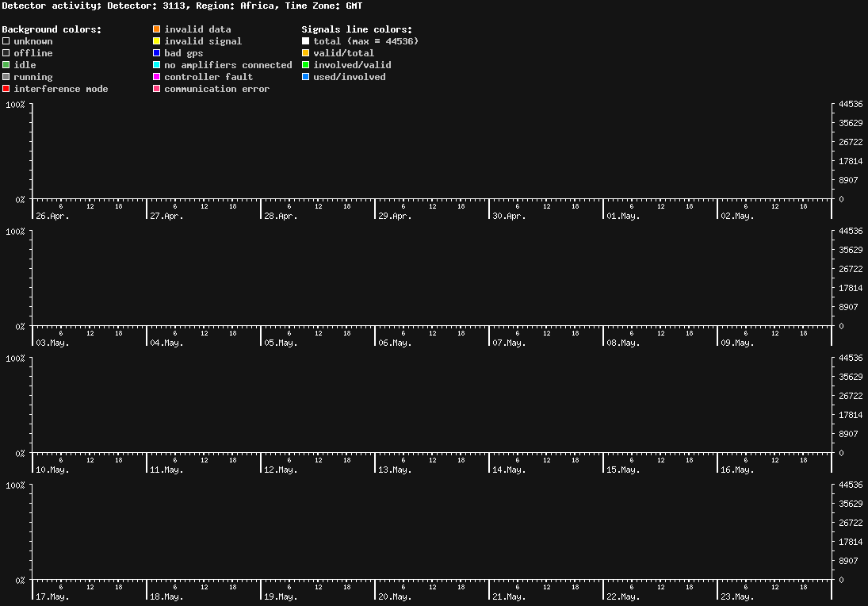Click the 'unknown' background color swatch

(6, 41)
